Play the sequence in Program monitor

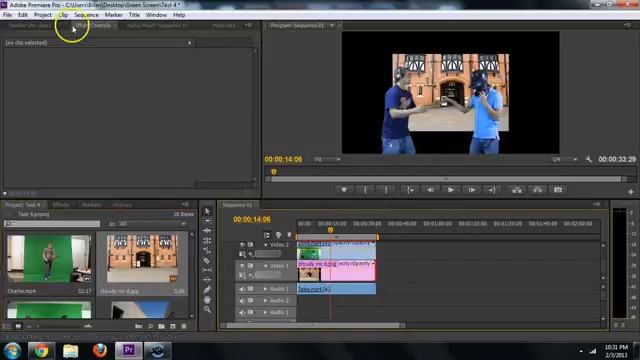[x=451, y=190]
